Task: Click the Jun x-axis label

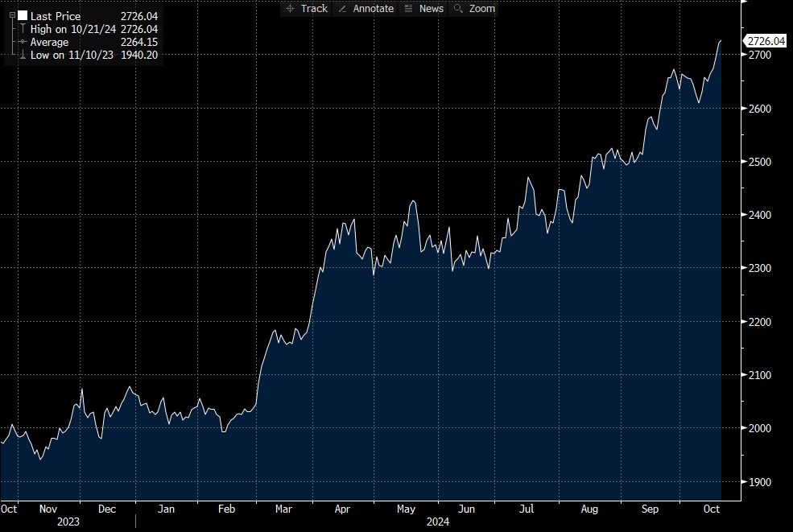Action: point(466,509)
